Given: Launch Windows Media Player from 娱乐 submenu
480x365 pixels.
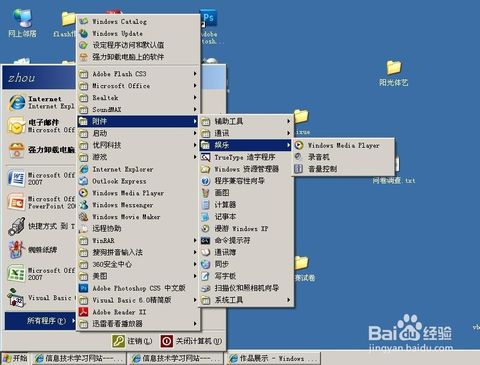Looking at the screenshot, I should 344,145.
